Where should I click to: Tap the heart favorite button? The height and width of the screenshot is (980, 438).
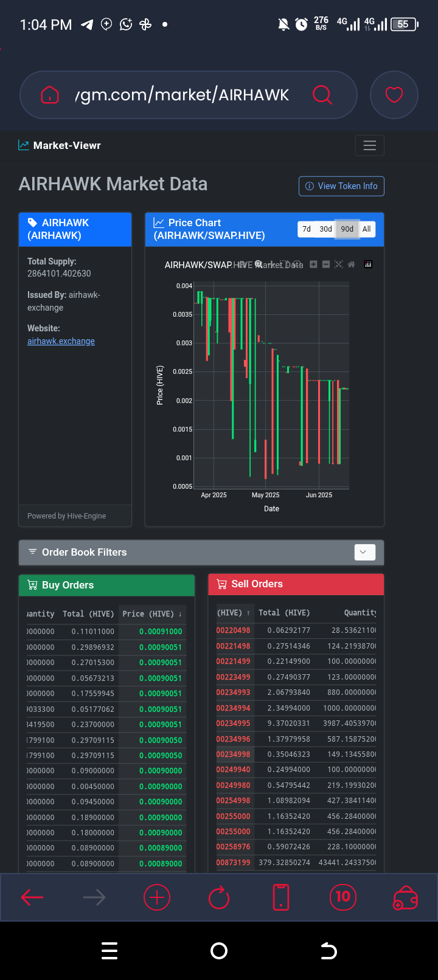click(394, 95)
